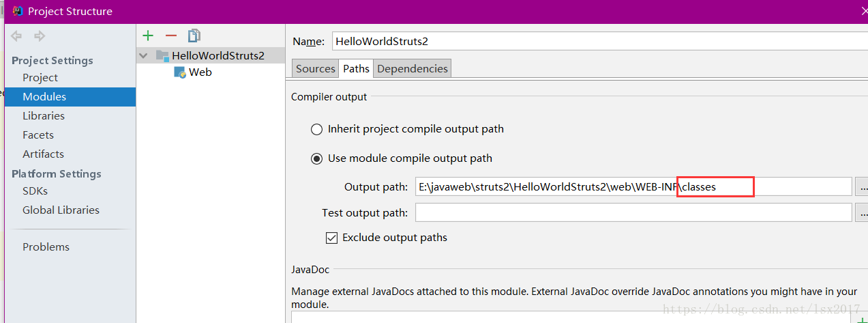Open the Libraries settings page

[x=44, y=116]
